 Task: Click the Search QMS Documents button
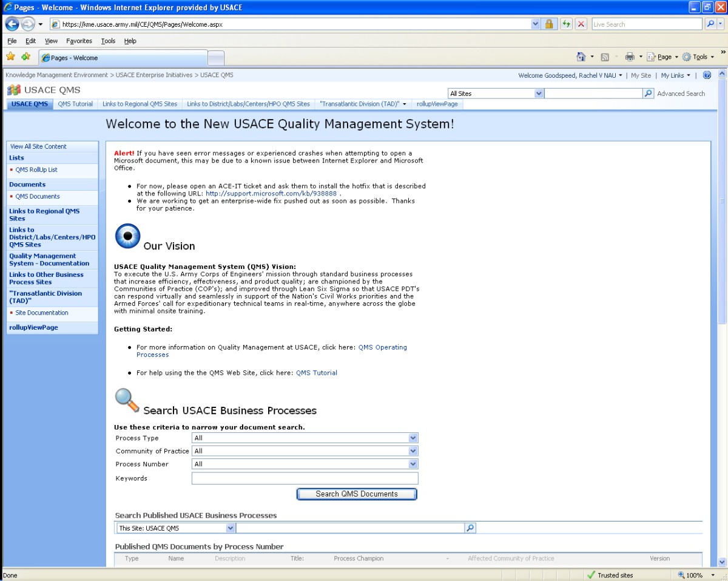tap(356, 494)
